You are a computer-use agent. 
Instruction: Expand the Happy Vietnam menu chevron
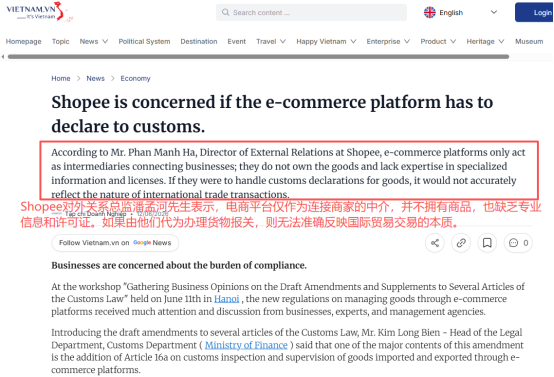[x=353, y=41]
